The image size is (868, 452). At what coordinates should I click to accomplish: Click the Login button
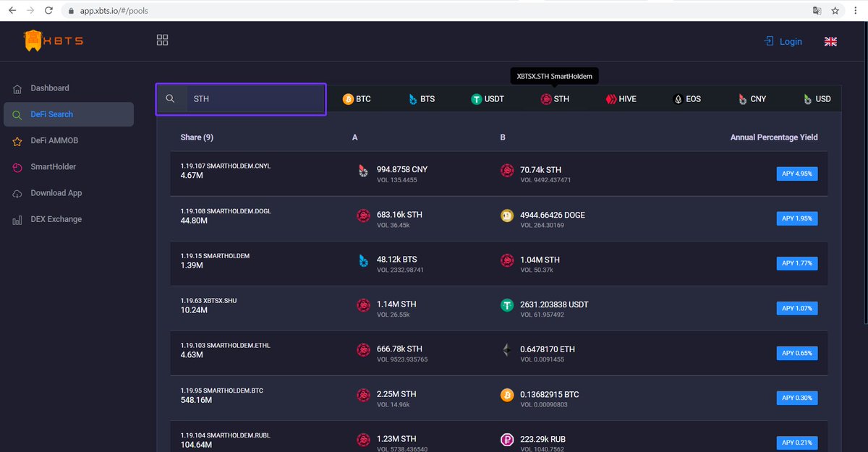(783, 41)
